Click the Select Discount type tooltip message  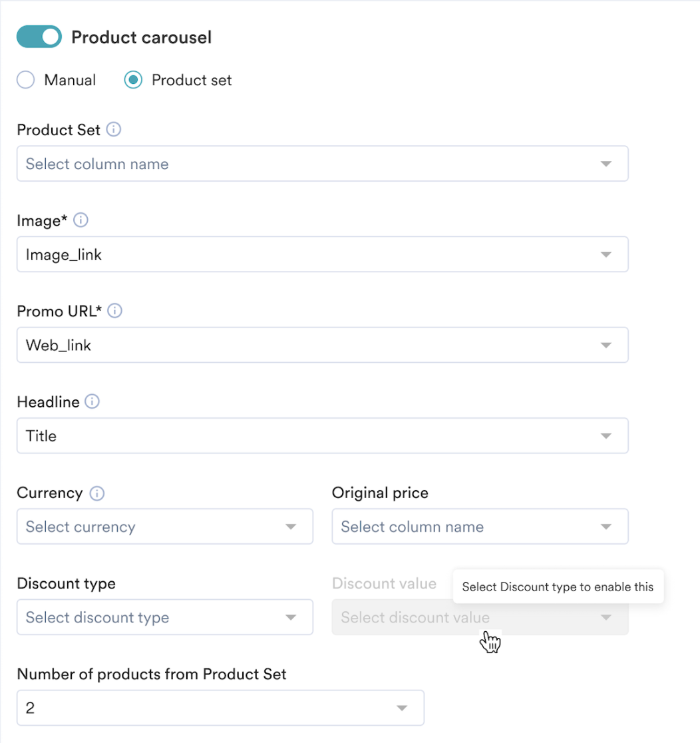pos(558,587)
